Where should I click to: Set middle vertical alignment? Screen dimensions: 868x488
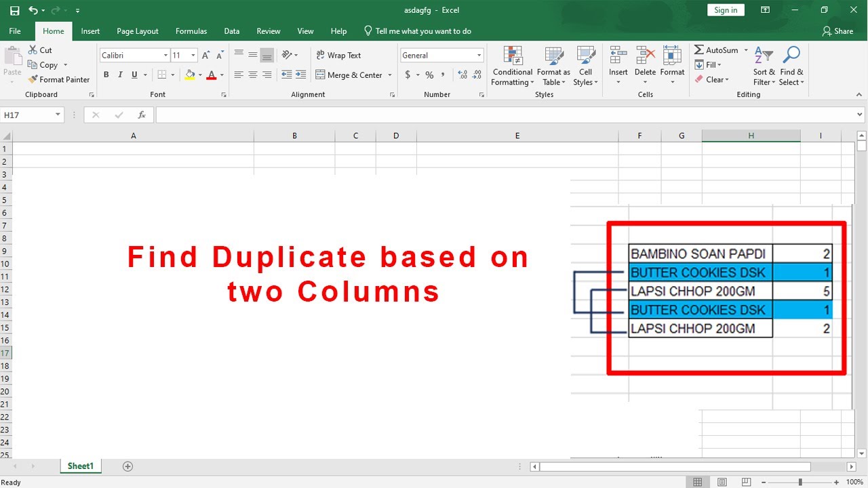coord(253,55)
